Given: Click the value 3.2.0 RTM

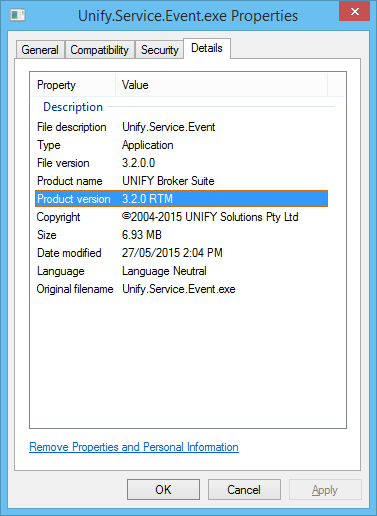Looking at the screenshot, I should pos(147,199).
